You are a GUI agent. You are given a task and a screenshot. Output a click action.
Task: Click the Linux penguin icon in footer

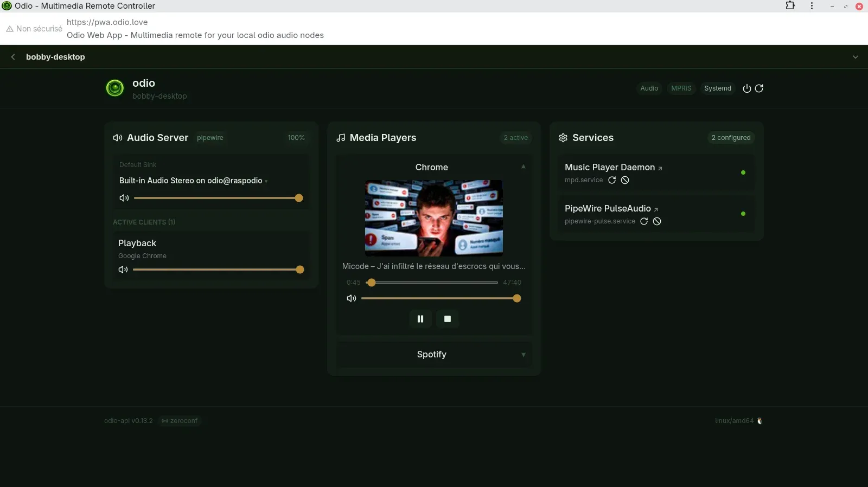pos(759,421)
